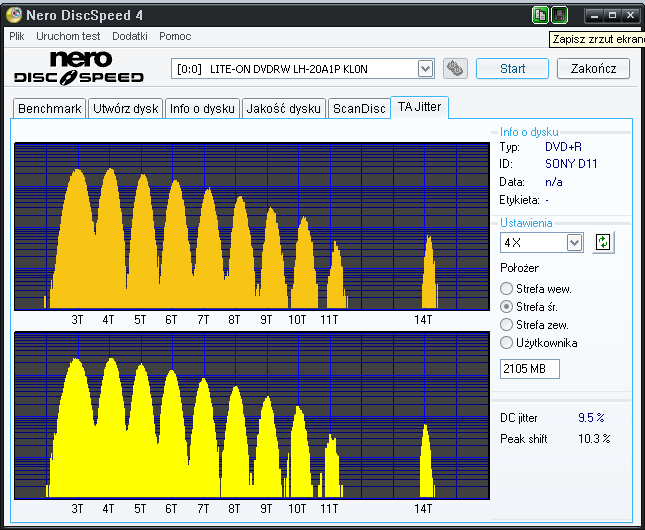The image size is (645, 530).
Task: Select the Strefa zew. radio button
Action: click(x=506, y=325)
